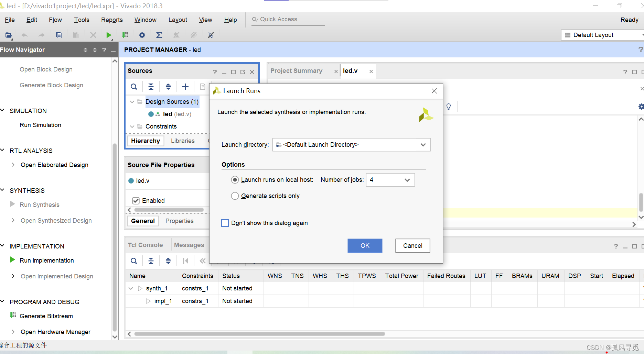Select Launch runs on local host
Screen dimensions: 644x354
click(x=235, y=180)
